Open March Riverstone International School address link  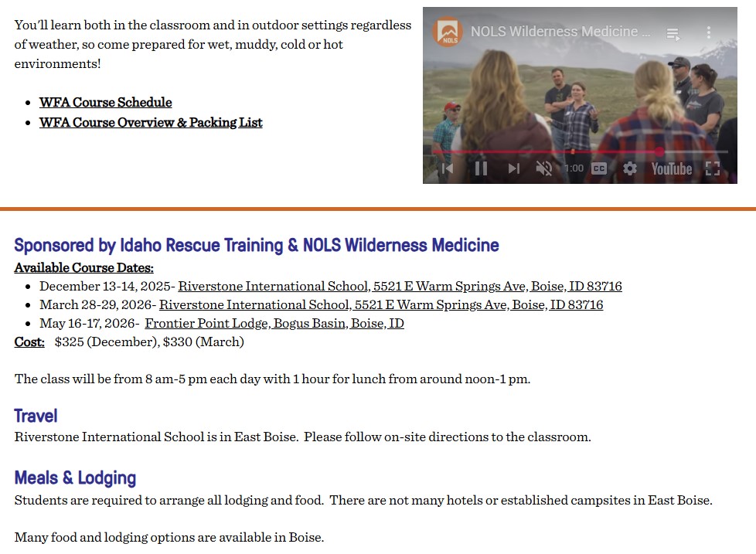coord(381,304)
